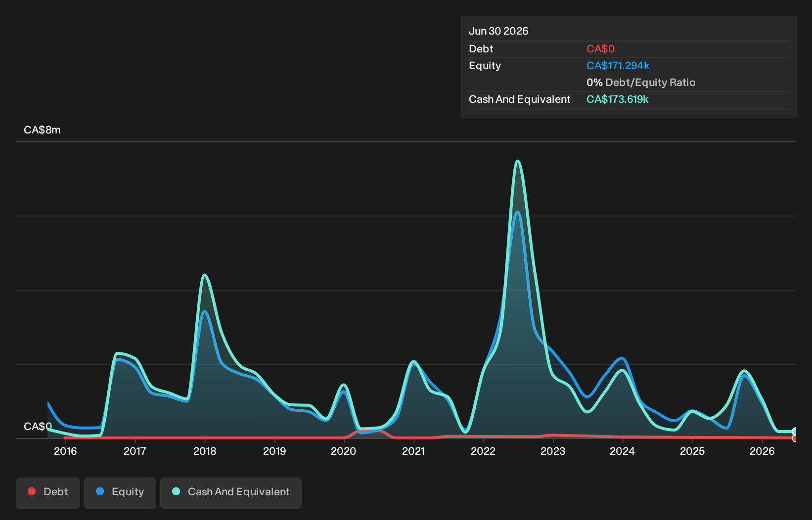Viewport: 812px width, 520px height.
Task: Click the red Debt legend dot
Action: pos(32,491)
